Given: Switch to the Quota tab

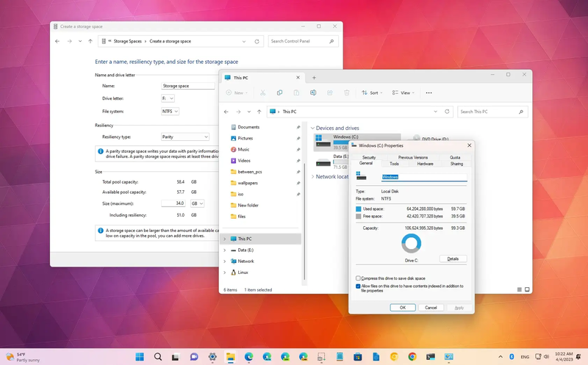Looking at the screenshot, I should coord(455,157).
